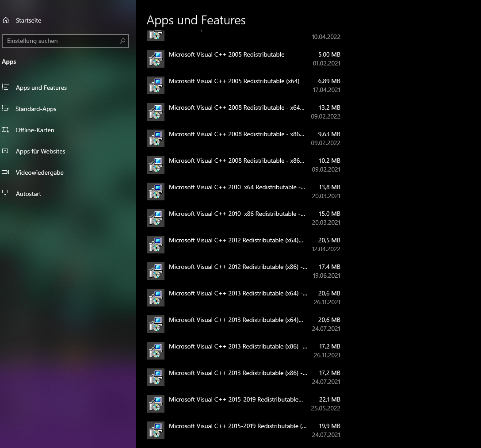Click the search magnifier icon in Einstellung suchen
481x448 pixels.
122,41
